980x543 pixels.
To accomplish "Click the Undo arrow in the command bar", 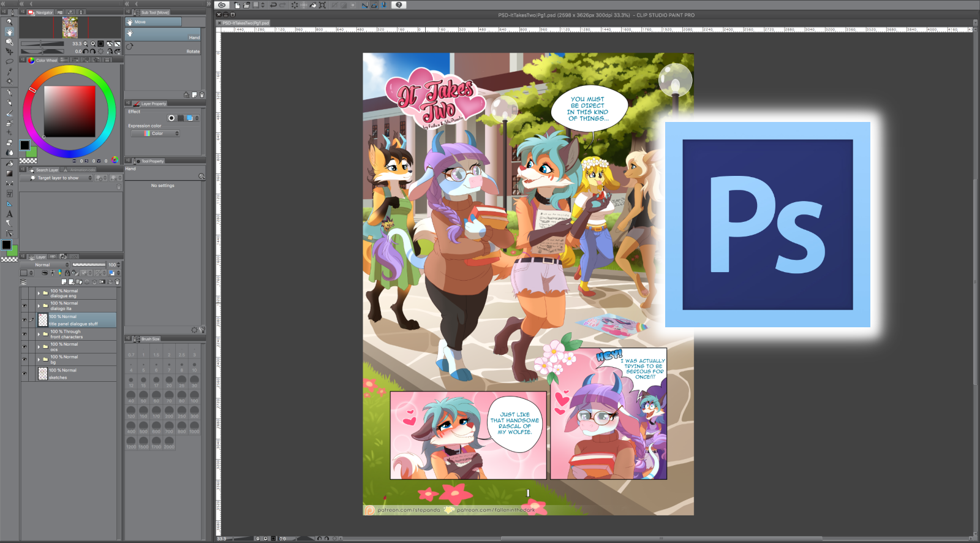I will (x=273, y=5).
